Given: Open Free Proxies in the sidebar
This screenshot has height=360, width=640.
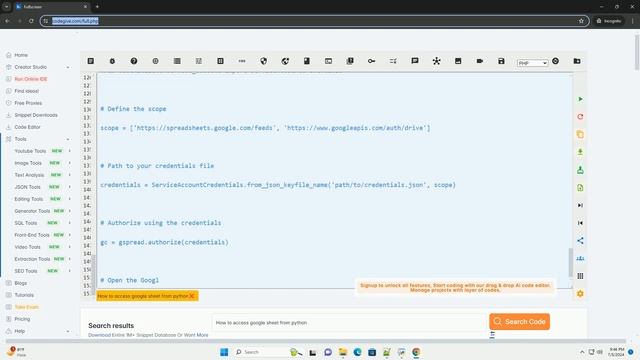Looking at the screenshot, I should tap(28, 103).
